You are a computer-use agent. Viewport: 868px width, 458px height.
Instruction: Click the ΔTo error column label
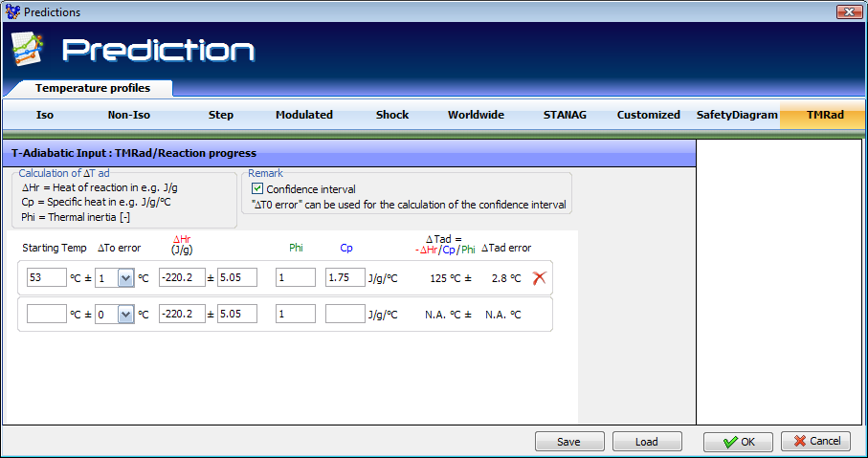(x=119, y=248)
